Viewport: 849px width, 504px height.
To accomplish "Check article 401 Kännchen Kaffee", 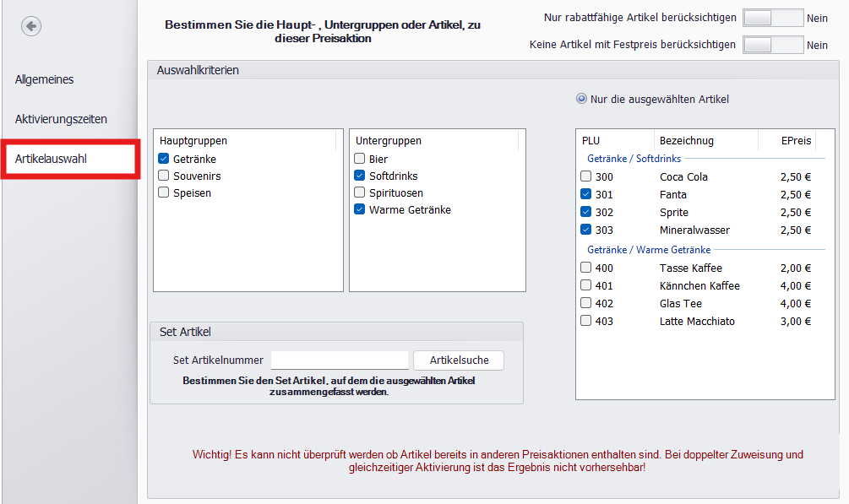I will pyautogui.click(x=586, y=285).
